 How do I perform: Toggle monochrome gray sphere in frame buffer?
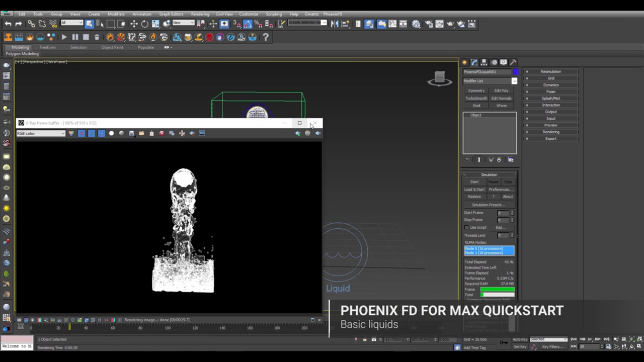121,133
